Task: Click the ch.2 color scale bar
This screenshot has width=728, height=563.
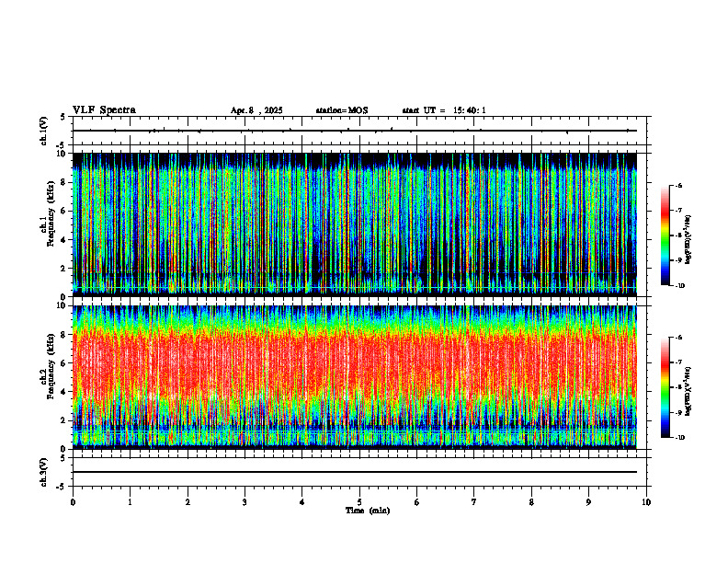Action: point(665,387)
